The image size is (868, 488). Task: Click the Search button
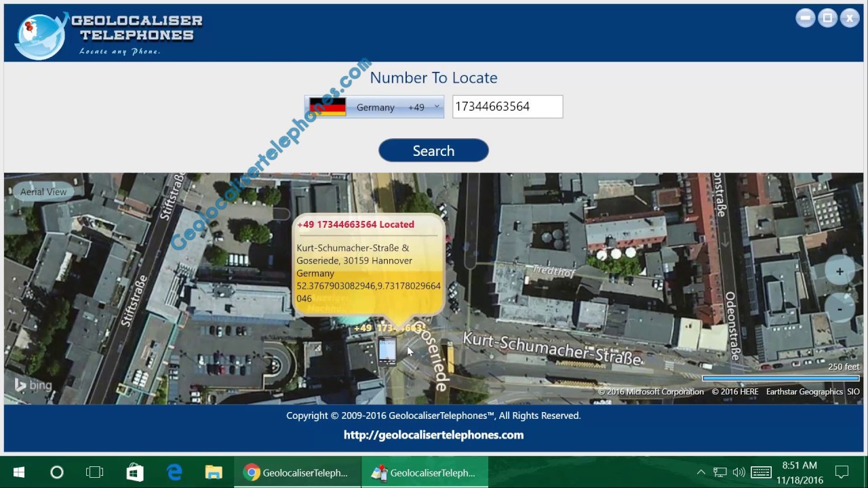pyautogui.click(x=433, y=150)
